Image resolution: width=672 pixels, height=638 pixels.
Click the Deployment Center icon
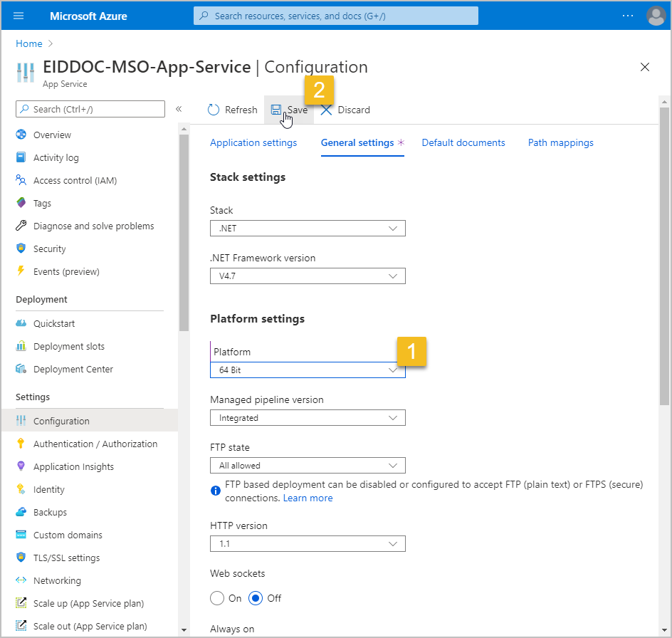(x=21, y=369)
